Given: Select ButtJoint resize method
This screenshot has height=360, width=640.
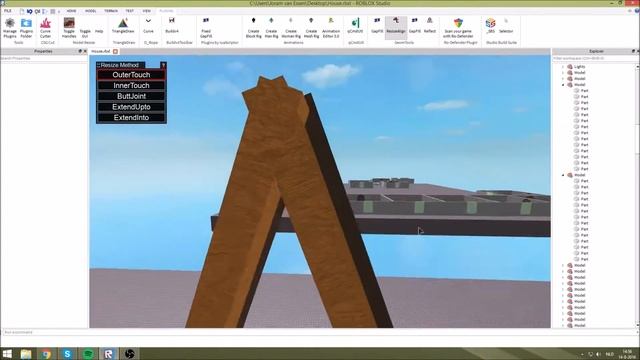Looking at the screenshot, I should (x=131, y=96).
